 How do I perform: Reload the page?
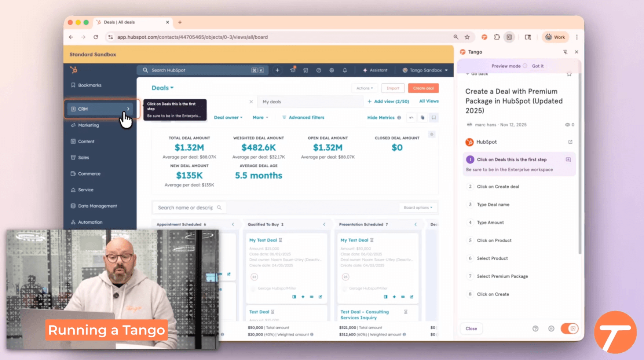pos(96,37)
